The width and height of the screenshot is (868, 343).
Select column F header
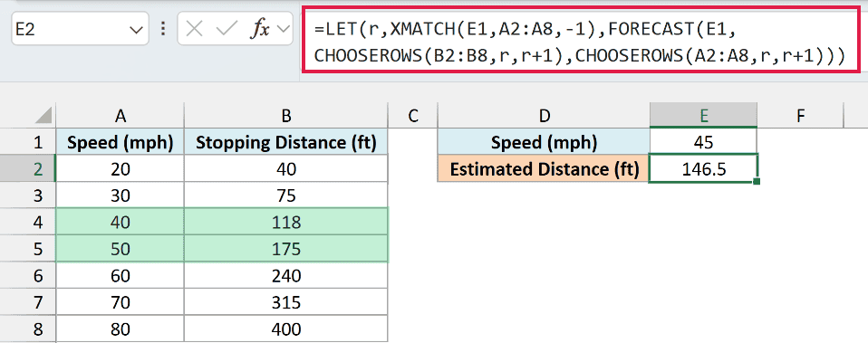[800, 115]
